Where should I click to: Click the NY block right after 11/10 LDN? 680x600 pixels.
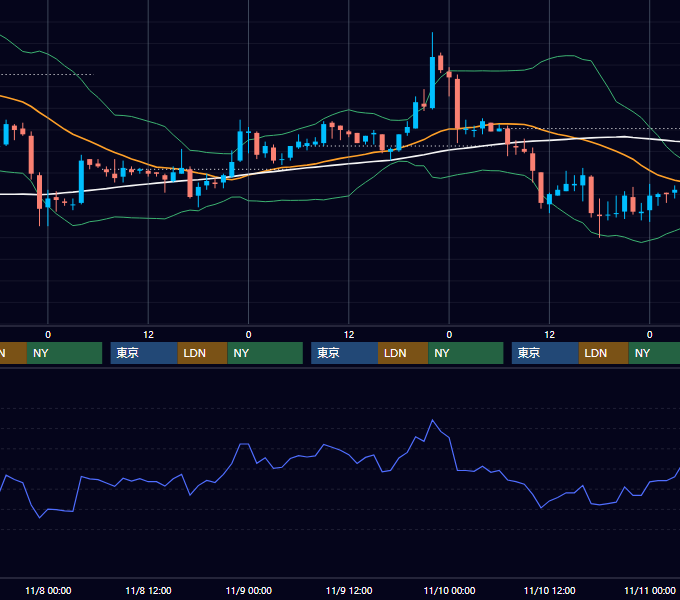pyautogui.click(x=654, y=353)
